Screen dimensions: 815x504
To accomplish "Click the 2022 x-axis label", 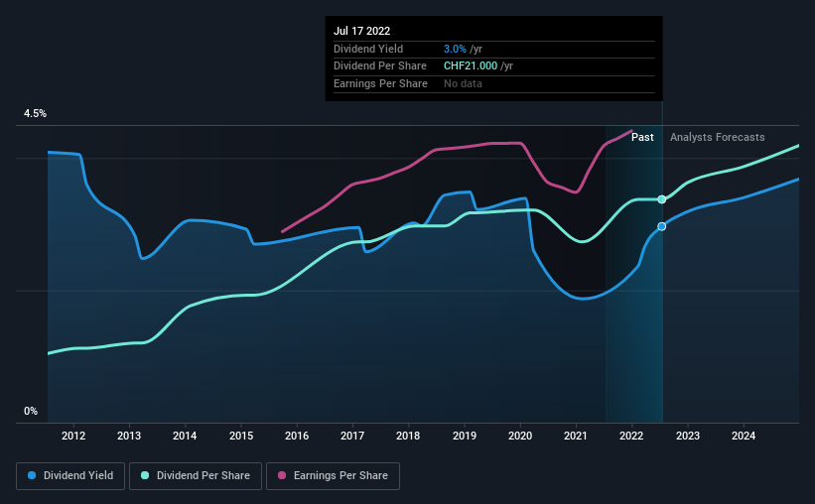I will coord(631,436).
